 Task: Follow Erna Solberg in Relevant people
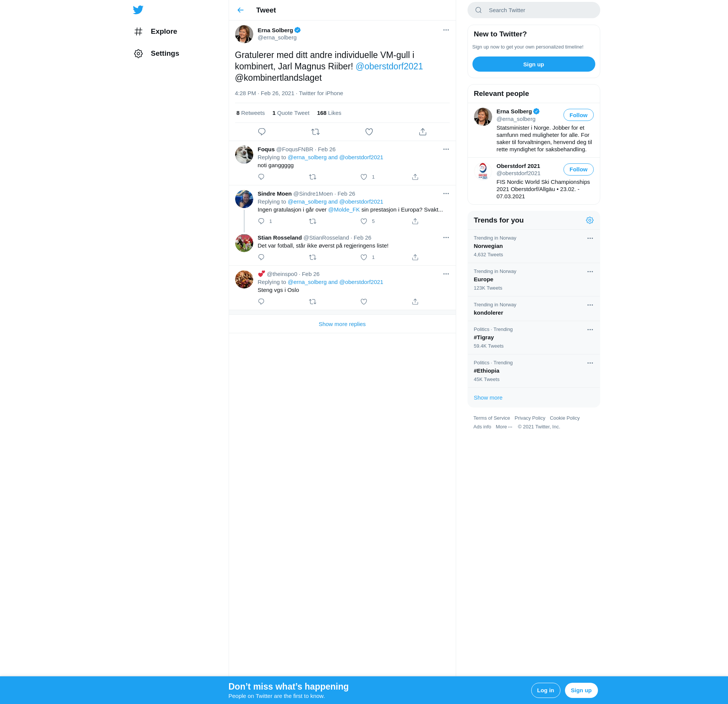pyautogui.click(x=578, y=115)
